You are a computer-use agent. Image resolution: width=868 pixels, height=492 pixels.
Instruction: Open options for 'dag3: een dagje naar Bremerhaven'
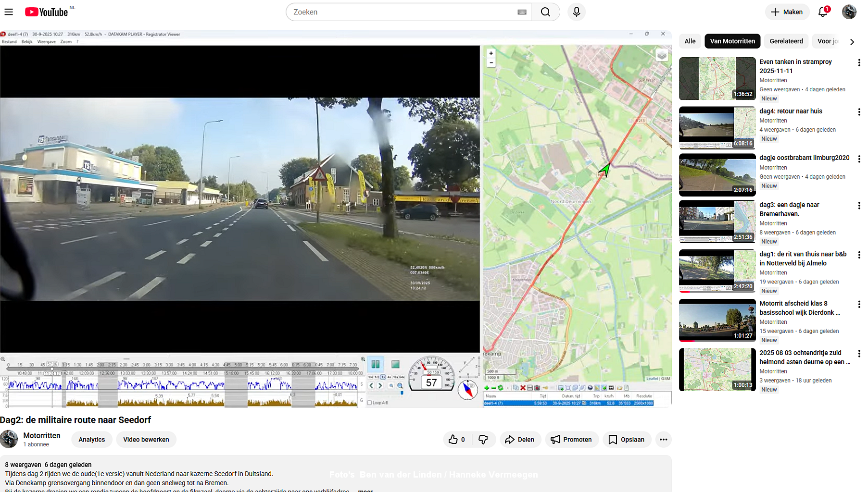point(859,206)
